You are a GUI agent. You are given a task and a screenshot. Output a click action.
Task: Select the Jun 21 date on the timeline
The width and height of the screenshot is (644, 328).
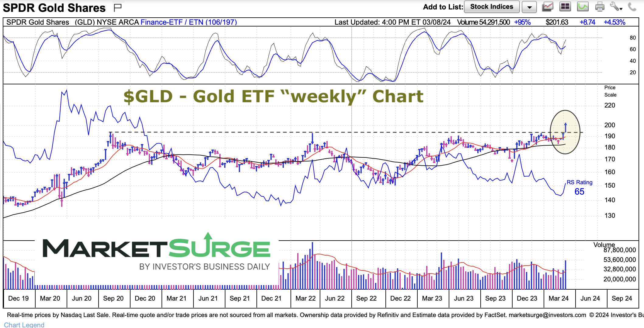(208, 298)
